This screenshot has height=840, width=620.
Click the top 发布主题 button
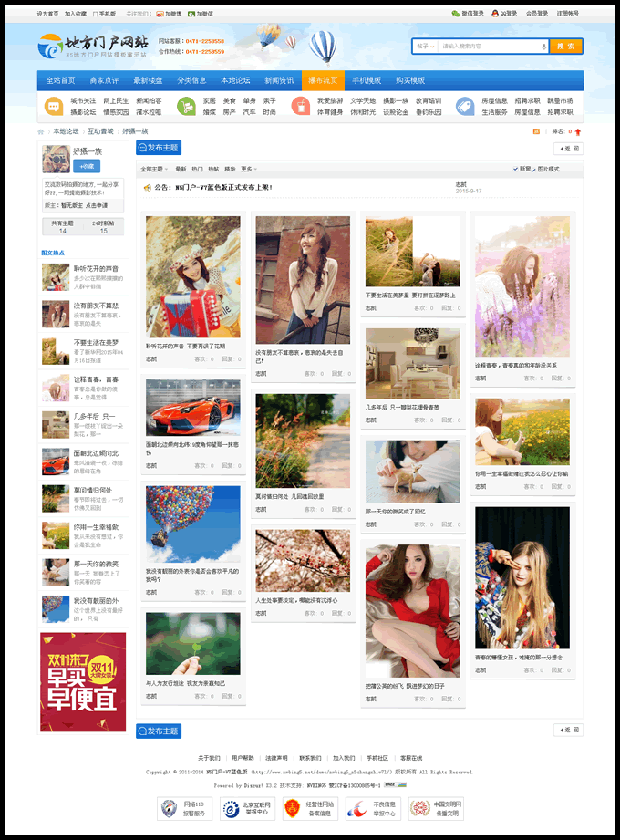159,148
